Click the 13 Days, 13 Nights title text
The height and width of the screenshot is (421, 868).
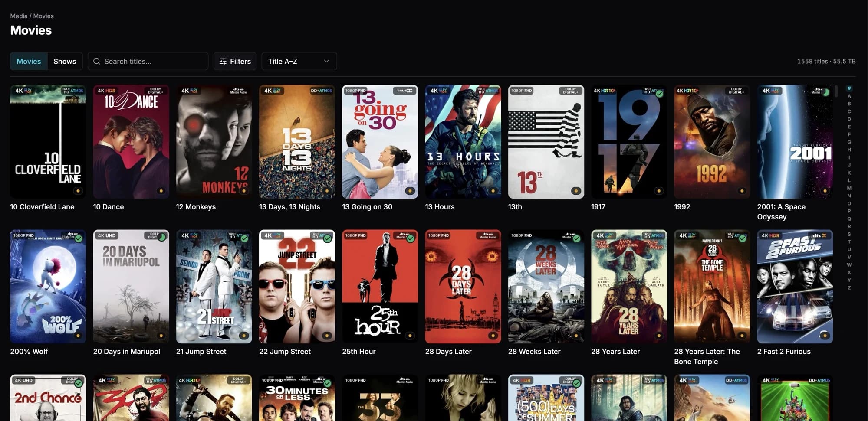coord(289,207)
